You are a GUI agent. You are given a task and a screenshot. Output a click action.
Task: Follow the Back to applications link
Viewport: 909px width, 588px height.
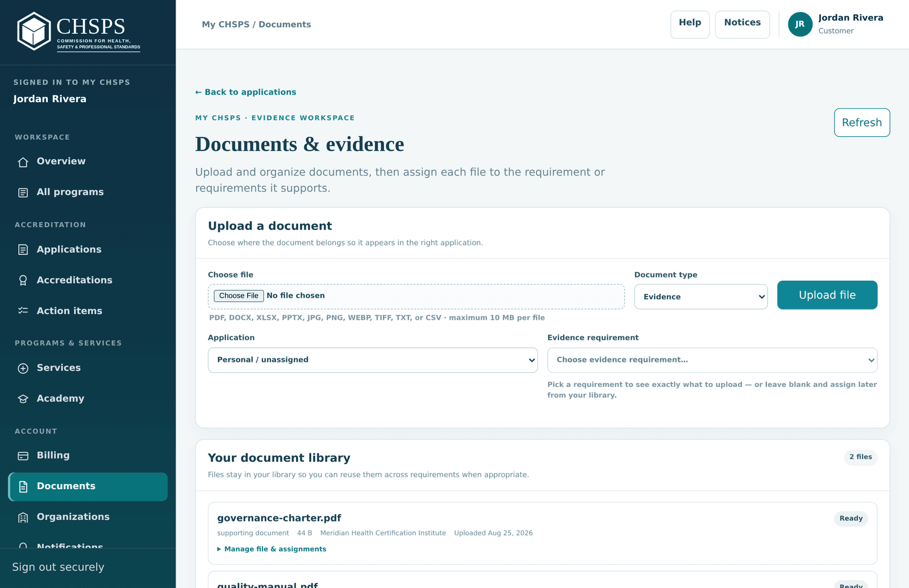pyautogui.click(x=245, y=92)
